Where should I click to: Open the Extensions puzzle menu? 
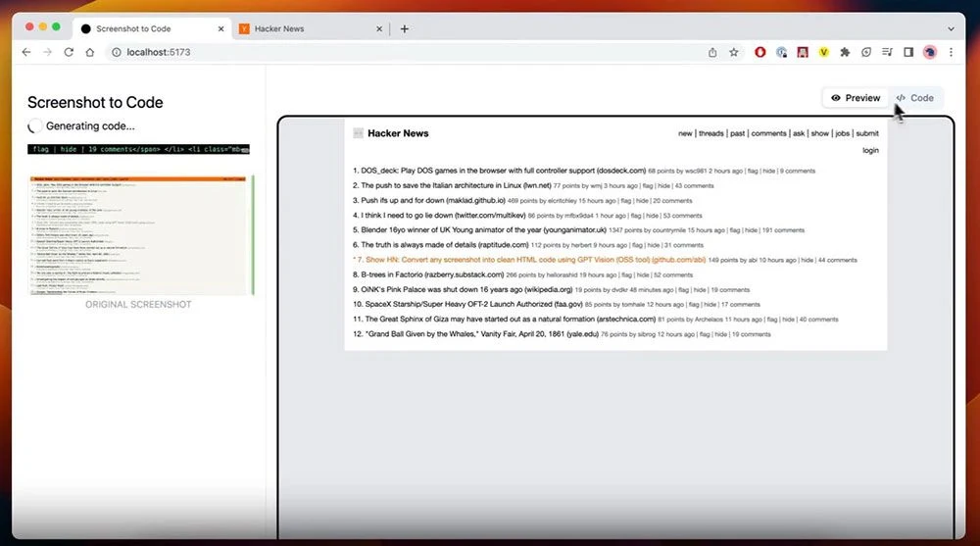pyautogui.click(x=845, y=53)
